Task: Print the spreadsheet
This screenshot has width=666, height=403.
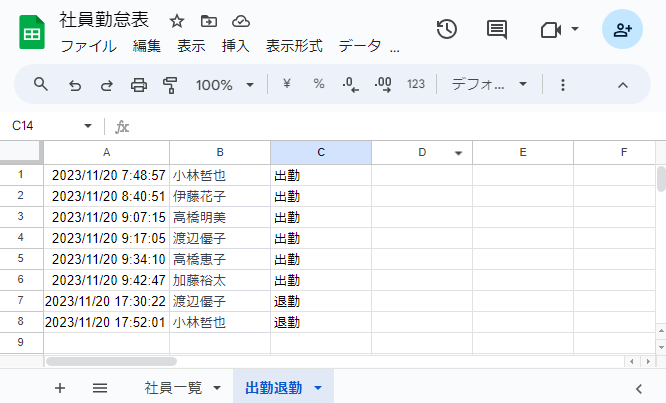Action: click(138, 85)
